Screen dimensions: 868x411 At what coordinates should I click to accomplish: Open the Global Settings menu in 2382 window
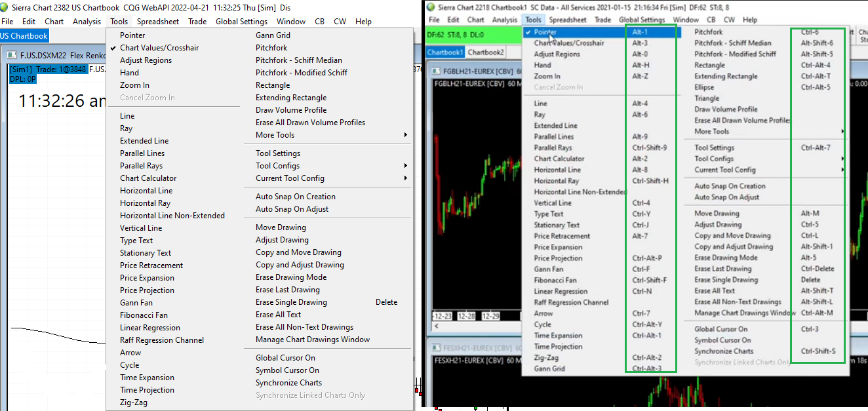pyautogui.click(x=242, y=22)
